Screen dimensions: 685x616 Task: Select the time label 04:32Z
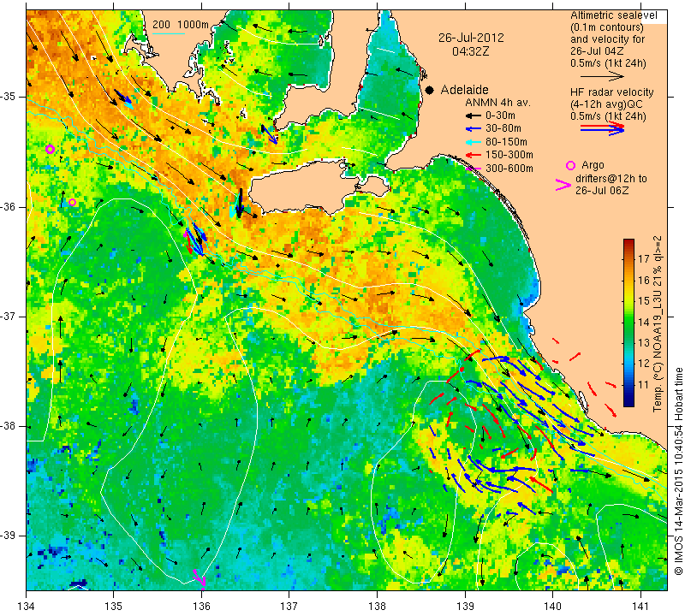[x=470, y=51]
